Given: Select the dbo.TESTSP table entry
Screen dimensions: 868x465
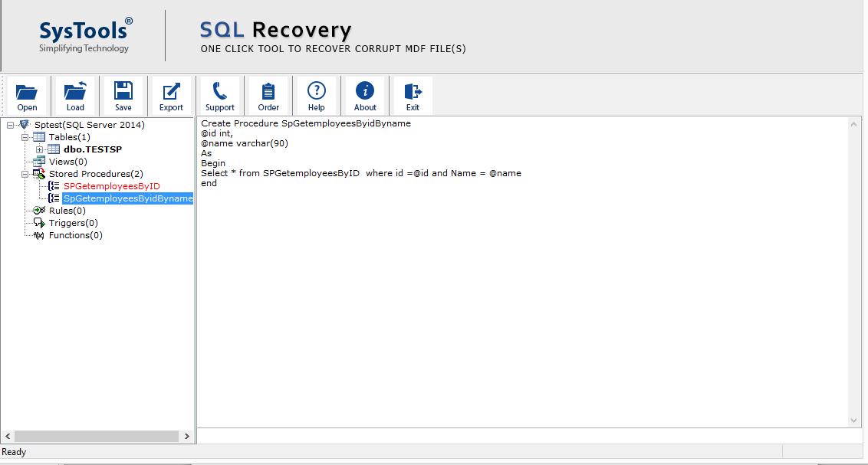Looking at the screenshot, I should coord(93,149).
